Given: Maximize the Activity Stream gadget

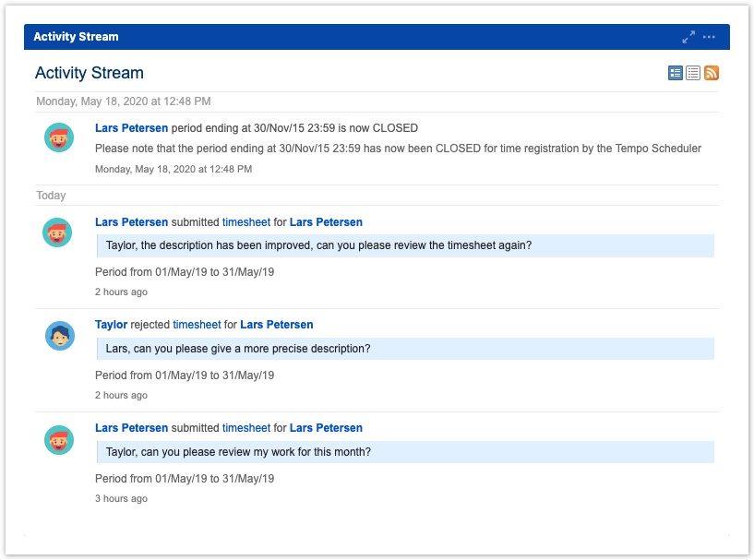Looking at the screenshot, I should [688, 37].
